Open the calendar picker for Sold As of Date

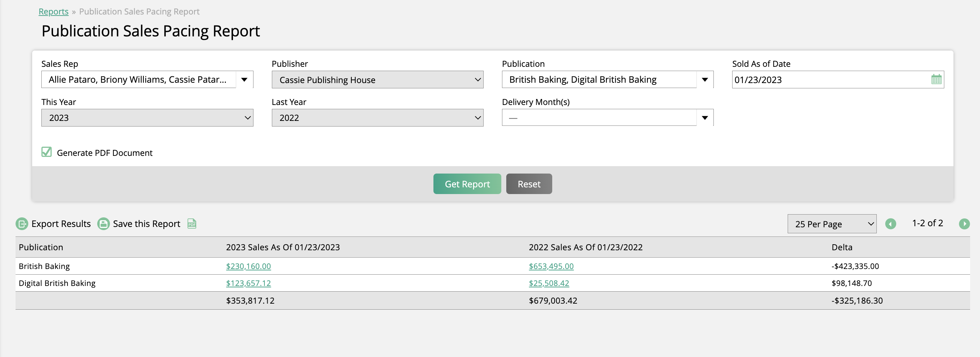(x=937, y=80)
